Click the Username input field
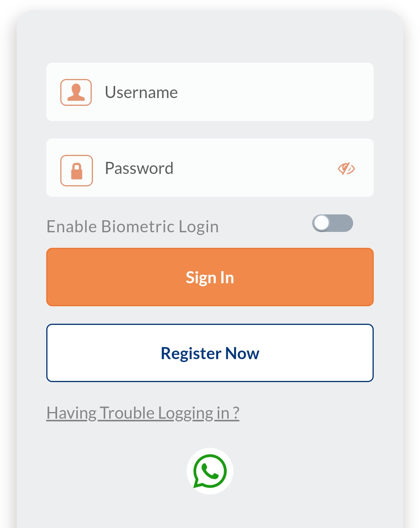The height and width of the screenshot is (528, 420). click(233, 92)
